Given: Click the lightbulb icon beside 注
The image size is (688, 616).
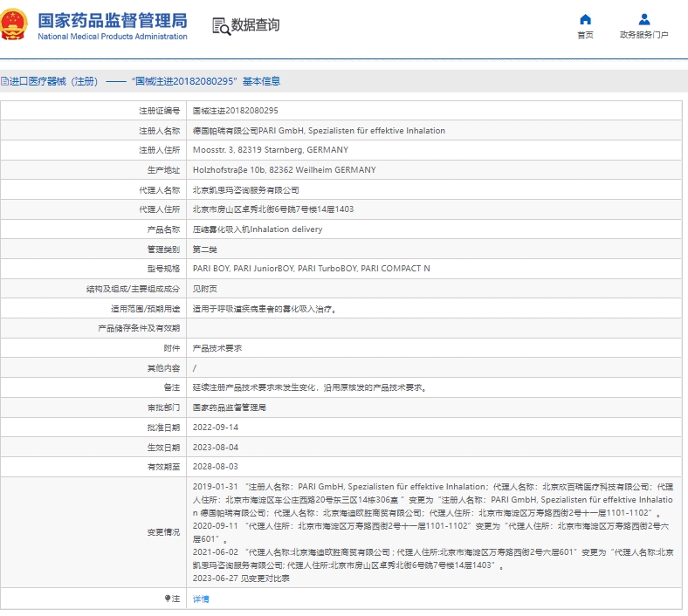Looking at the screenshot, I should [167, 599].
